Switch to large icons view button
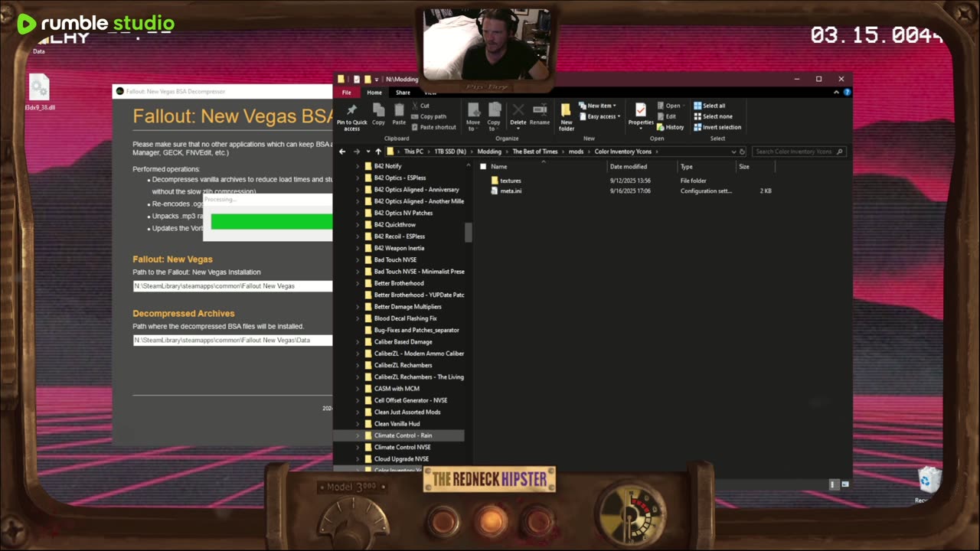This screenshot has width=980, height=551. point(845,484)
